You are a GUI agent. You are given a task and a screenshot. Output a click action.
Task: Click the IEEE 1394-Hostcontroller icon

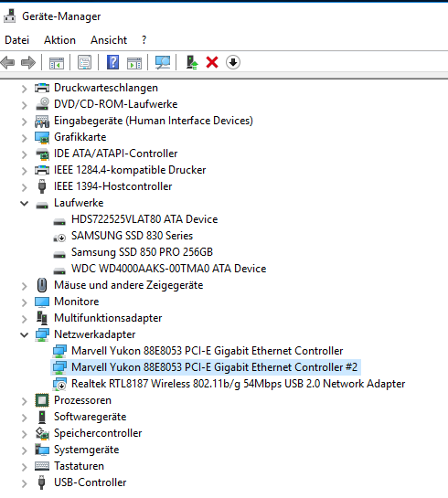point(42,186)
